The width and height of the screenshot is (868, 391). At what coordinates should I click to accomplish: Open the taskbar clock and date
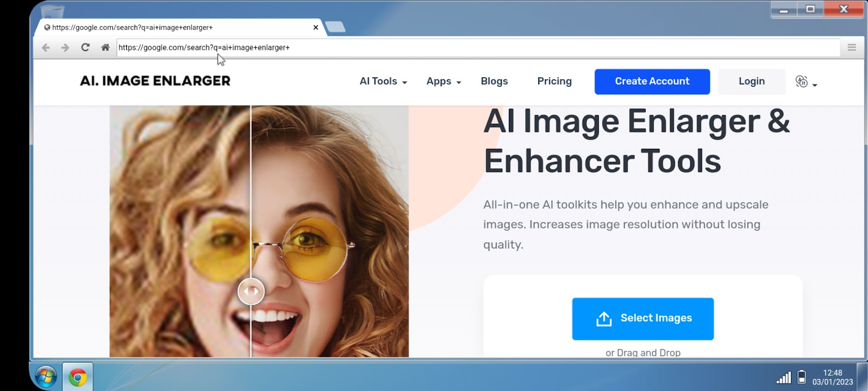(833, 377)
